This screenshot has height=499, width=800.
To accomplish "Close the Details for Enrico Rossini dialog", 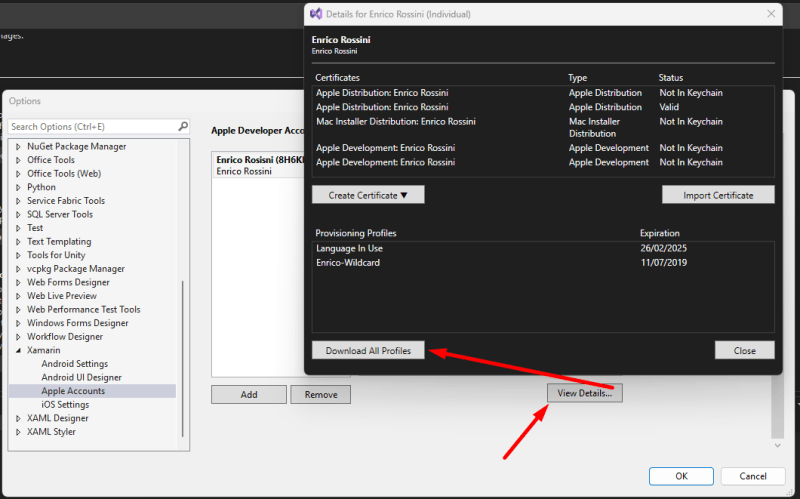I will click(771, 14).
